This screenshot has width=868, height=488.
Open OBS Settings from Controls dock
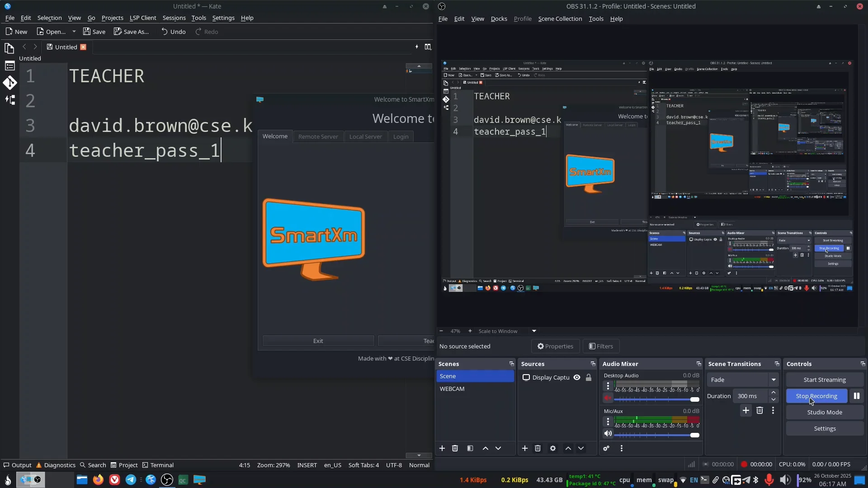coord(825,428)
